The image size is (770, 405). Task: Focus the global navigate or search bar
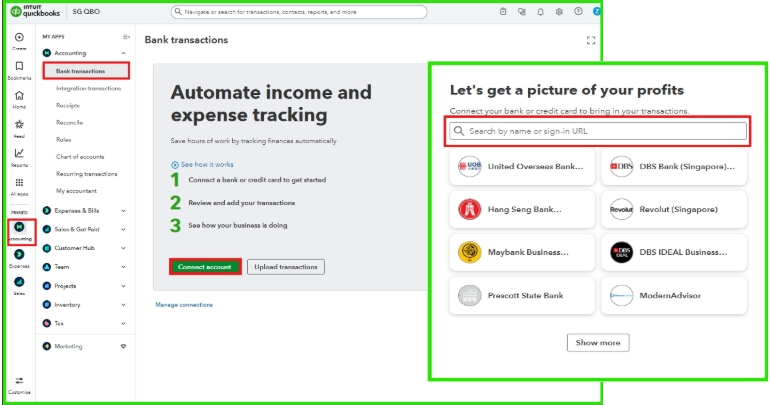coord(299,12)
